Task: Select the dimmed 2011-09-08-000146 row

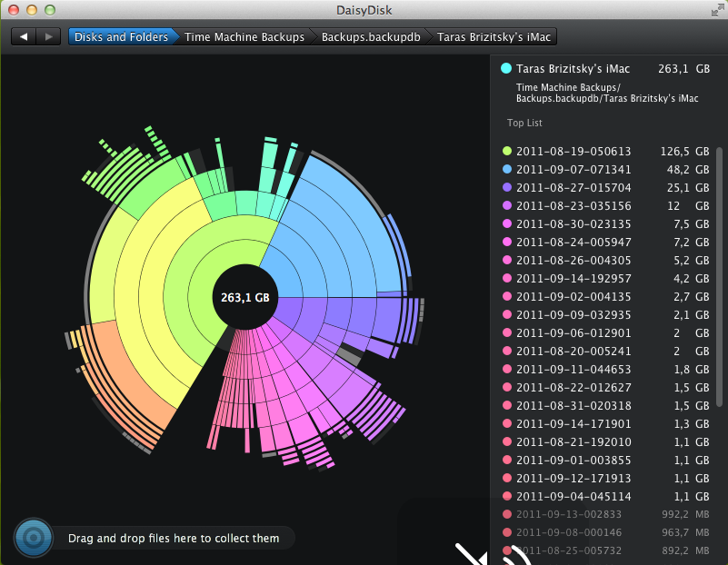Action: tap(606, 532)
